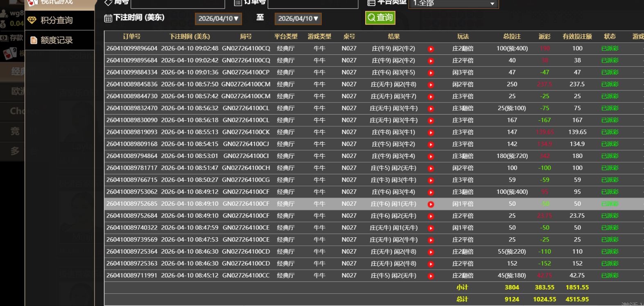Click the document icon next to 额度记录

[34, 40]
